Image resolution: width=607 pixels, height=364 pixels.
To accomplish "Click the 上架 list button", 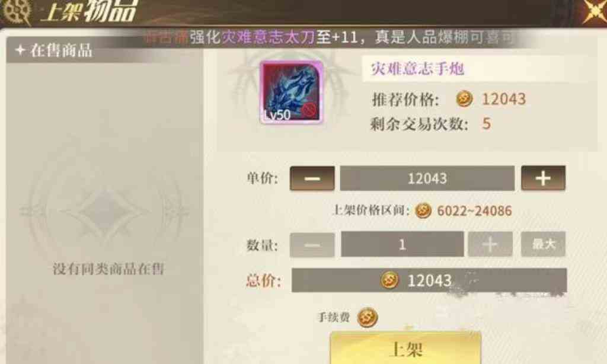I will click(x=405, y=348).
